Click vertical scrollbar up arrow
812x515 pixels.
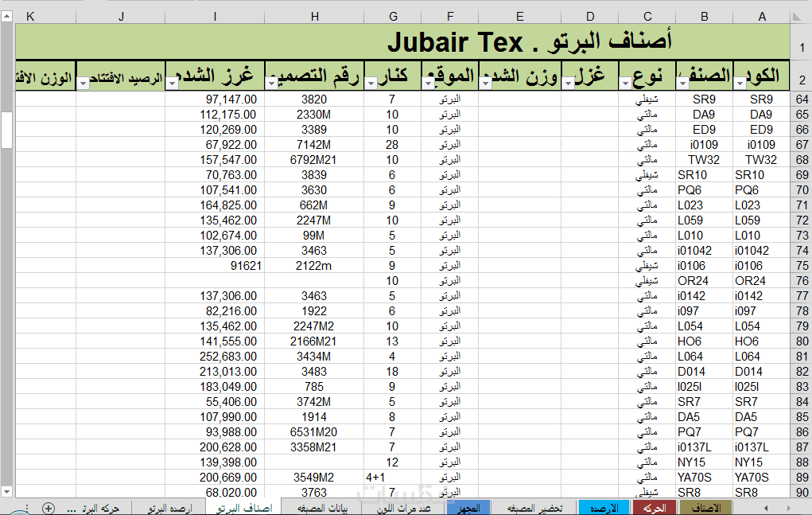6,17
